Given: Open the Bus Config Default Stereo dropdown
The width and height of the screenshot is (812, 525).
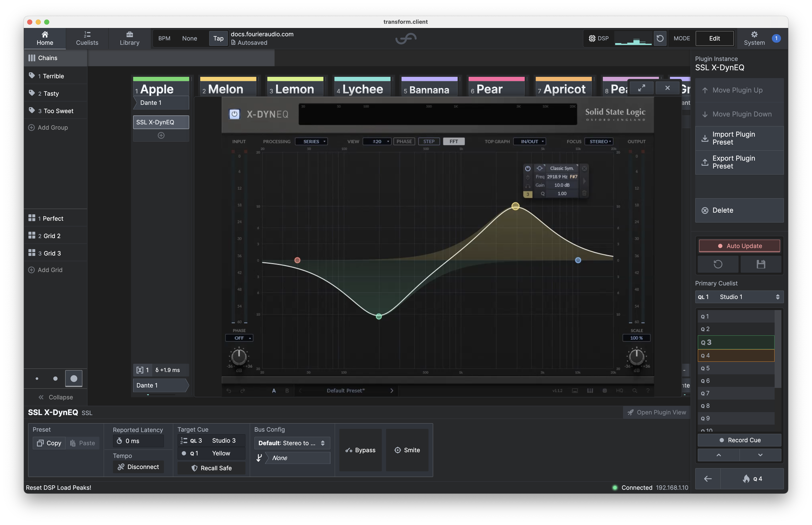Looking at the screenshot, I should [x=292, y=443].
